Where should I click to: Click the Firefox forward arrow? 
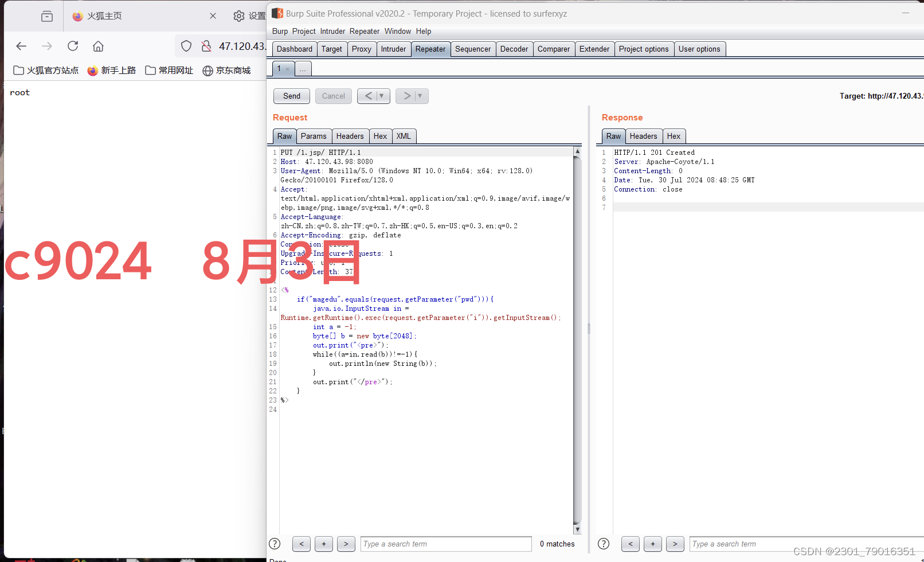pos(47,46)
